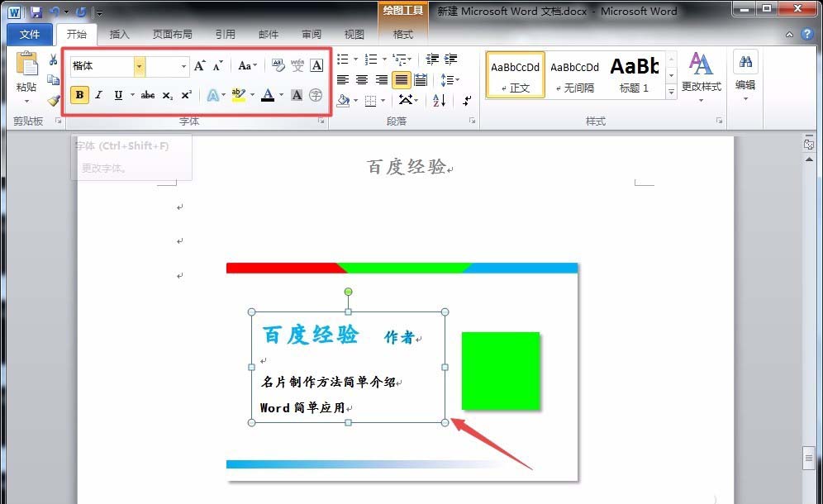
Task: Click the Decrease Indent icon
Action: point(432,59)
